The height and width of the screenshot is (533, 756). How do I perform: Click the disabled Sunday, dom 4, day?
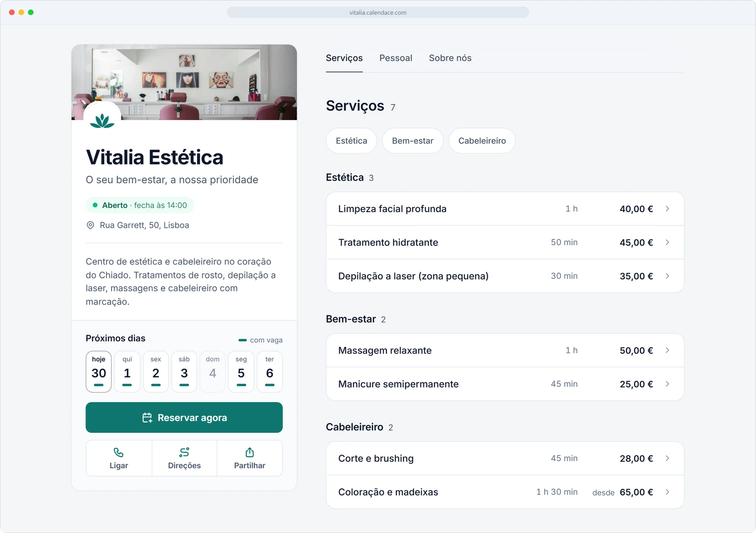(213, 371)
